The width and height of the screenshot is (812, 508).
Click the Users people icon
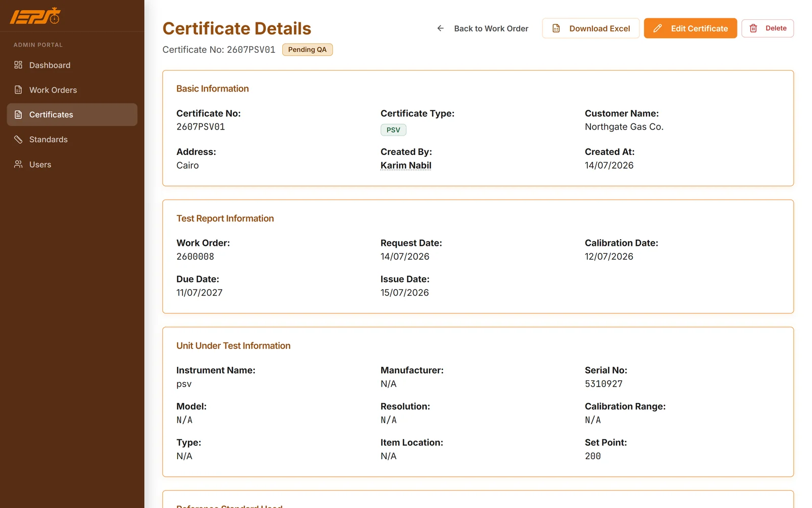click(x=18, y=164)
